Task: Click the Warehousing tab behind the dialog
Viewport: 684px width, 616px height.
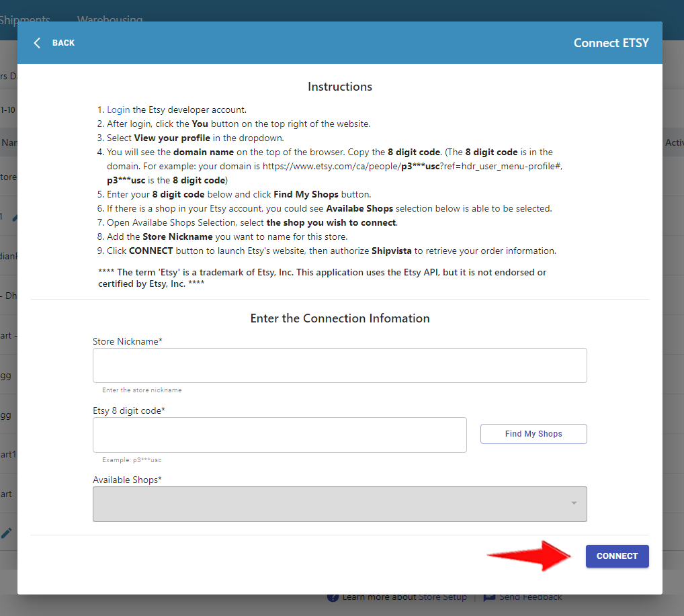Action: (x=110, y=19)
